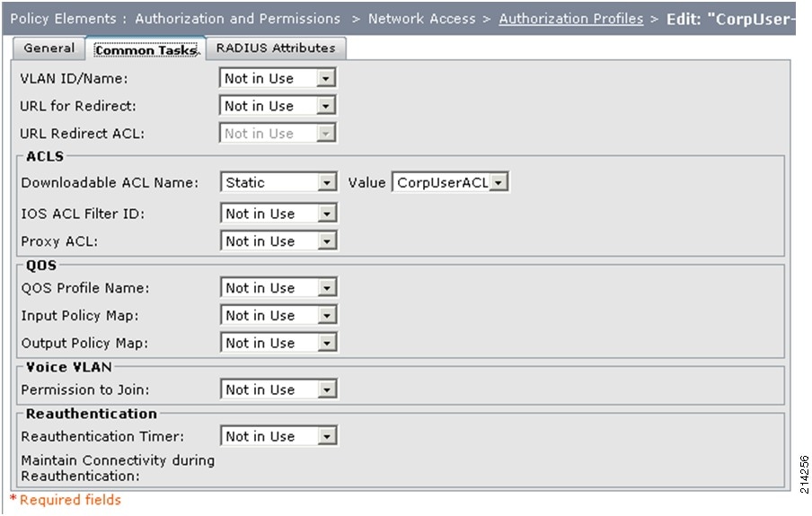Screen dimensions: 812x516
Task: Click the arrow button of Proxy ACL field
Action: point(327,241)
